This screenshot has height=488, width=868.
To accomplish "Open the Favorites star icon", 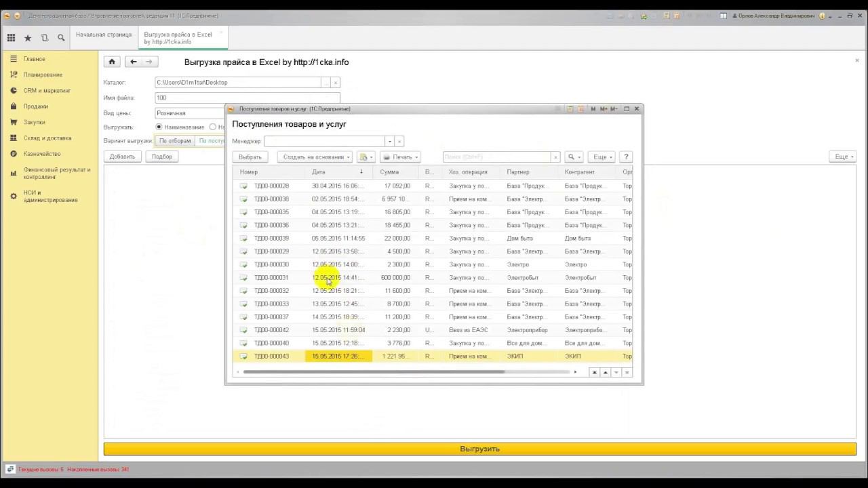I will [28, 38].
